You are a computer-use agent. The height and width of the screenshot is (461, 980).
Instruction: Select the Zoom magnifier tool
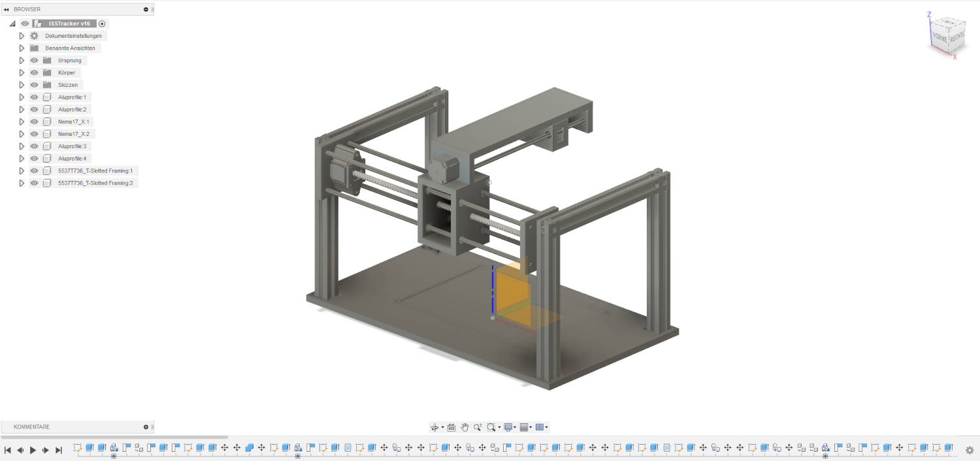478,427
